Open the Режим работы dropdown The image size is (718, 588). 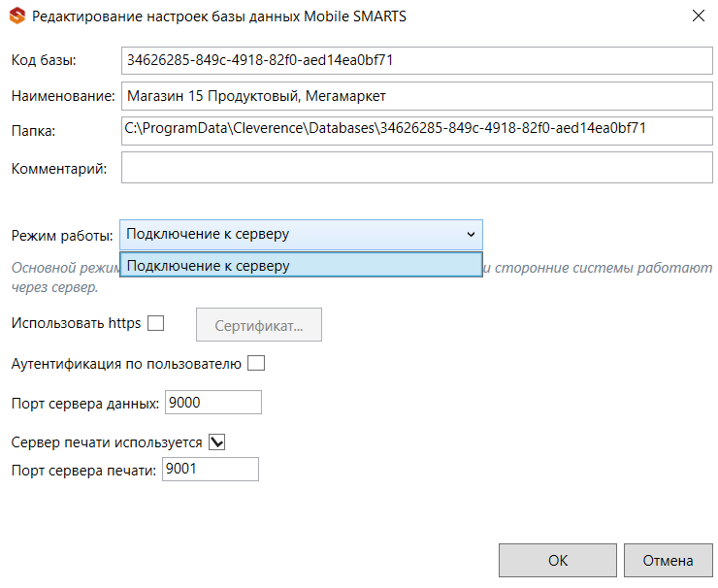point(301,235)
